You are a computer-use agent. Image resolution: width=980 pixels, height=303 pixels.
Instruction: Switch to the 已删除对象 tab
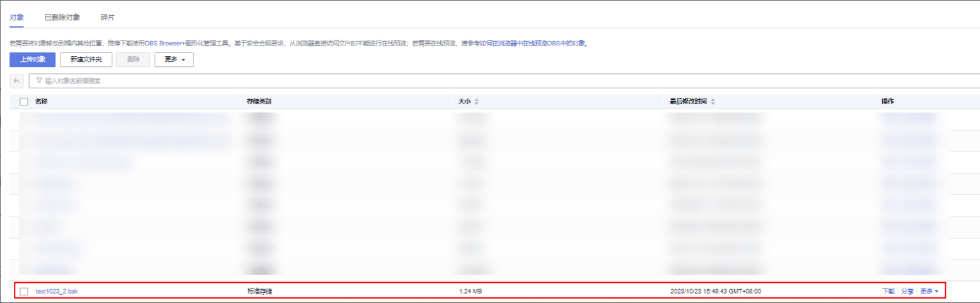click(62, 17)
